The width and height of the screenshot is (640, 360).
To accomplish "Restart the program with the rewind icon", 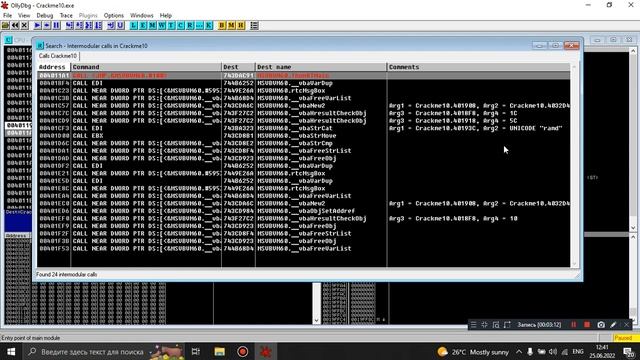I will coord(15,25).
